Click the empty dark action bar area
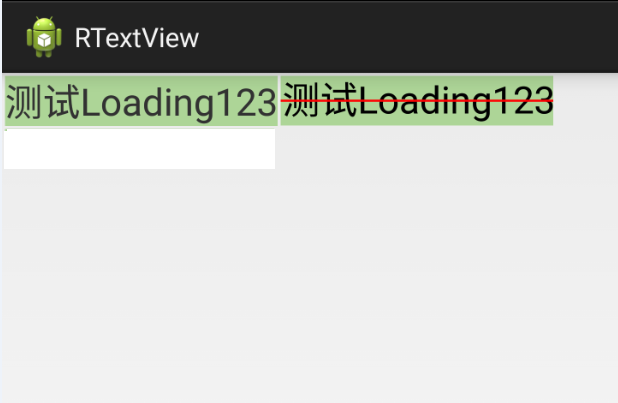Image resolution: width=618 pixels, height=403 pixels. pyautogui.click(x=408, y=37)
